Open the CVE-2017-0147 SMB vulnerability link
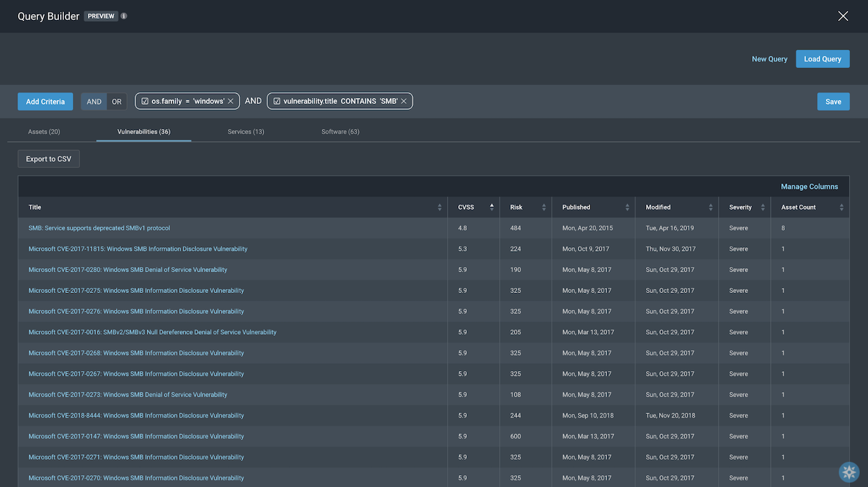The width and height of the screenshot is (868, 487). click(x=136, y=436)
